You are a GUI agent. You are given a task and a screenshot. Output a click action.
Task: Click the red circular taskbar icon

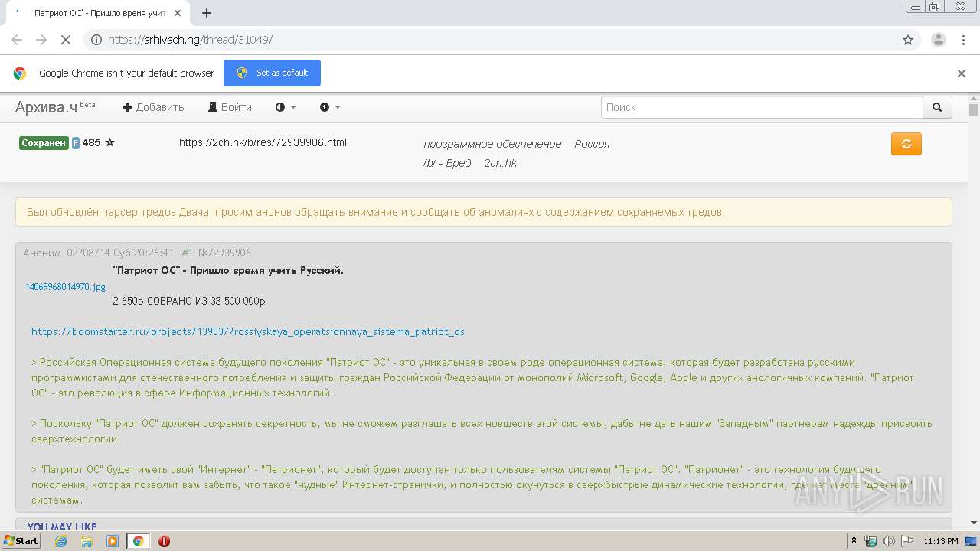pos(164,541)
